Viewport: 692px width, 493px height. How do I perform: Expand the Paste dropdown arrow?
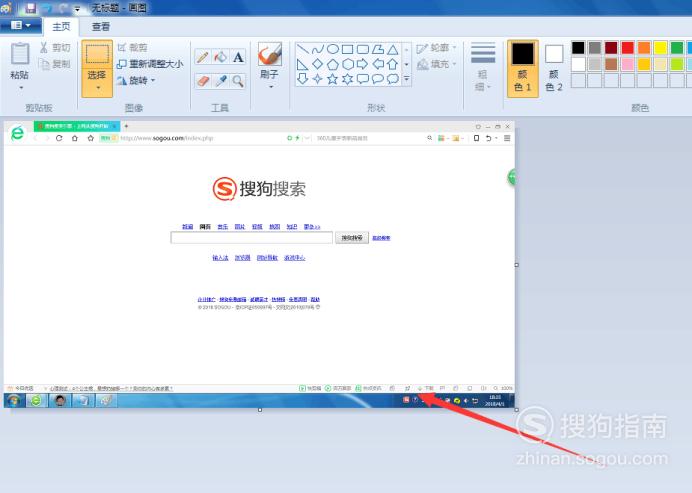pos(20,88)
